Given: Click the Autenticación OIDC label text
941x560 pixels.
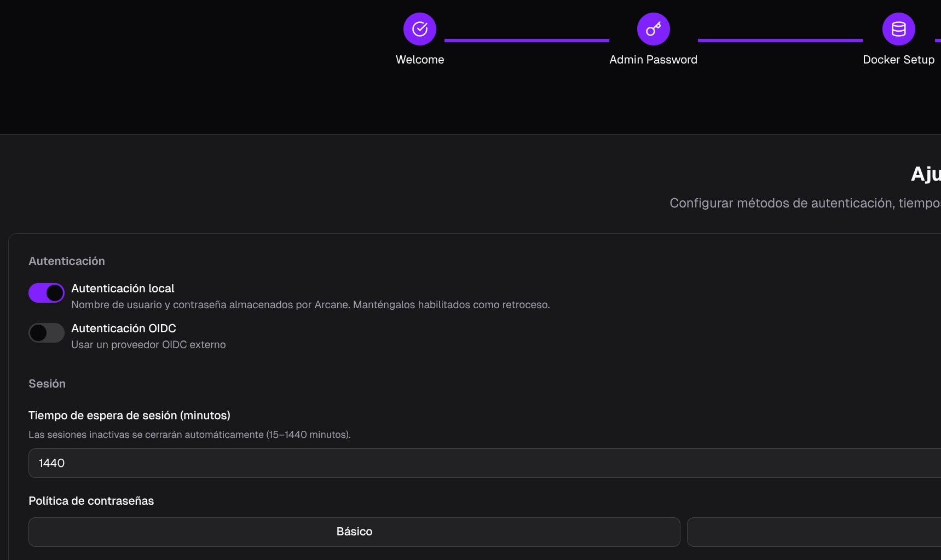Looking at the screenshot, I should (x=124, y=328).
